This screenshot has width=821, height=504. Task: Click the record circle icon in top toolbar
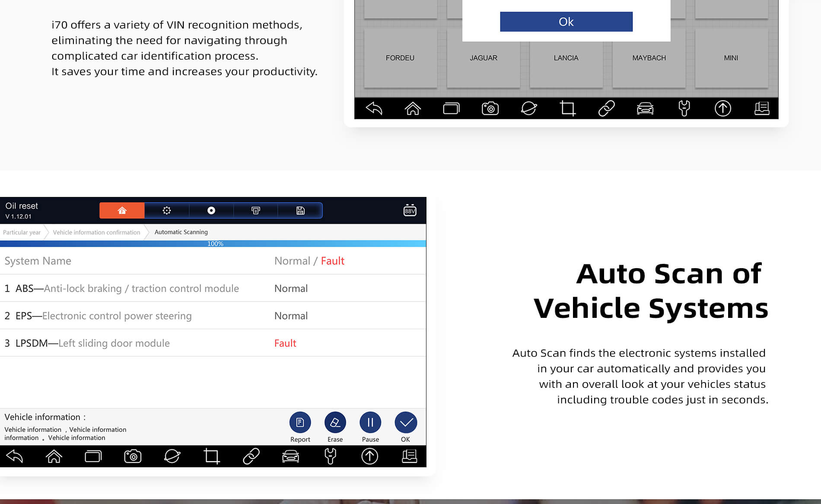(211, 210)
